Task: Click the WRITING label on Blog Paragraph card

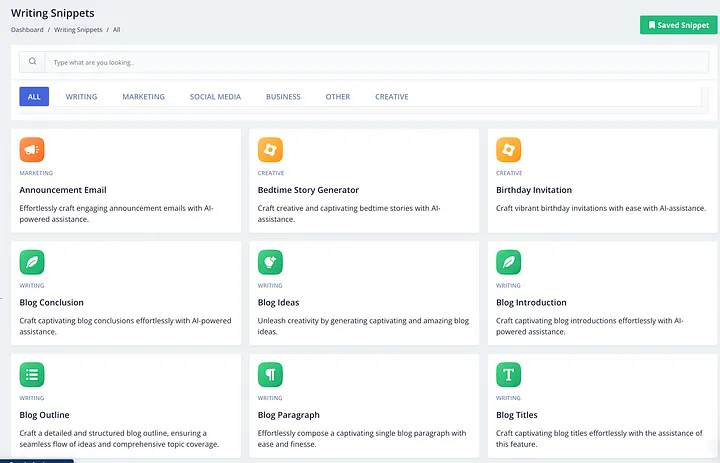Action: 270,398
